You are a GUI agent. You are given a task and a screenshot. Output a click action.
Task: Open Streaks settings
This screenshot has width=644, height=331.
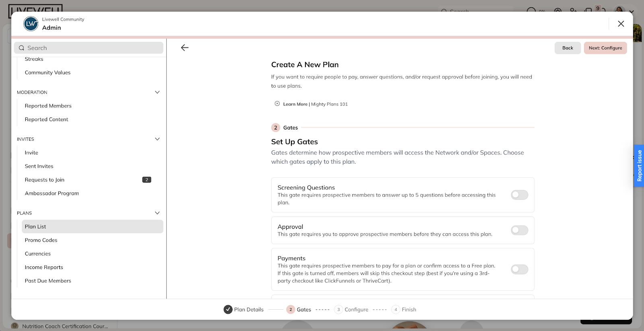(x=34, y=59)
